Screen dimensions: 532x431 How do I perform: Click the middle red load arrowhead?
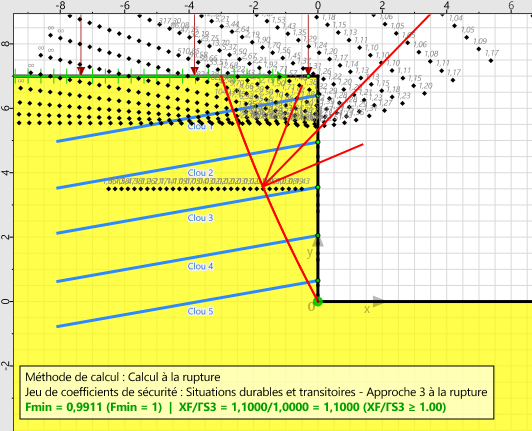194,71
